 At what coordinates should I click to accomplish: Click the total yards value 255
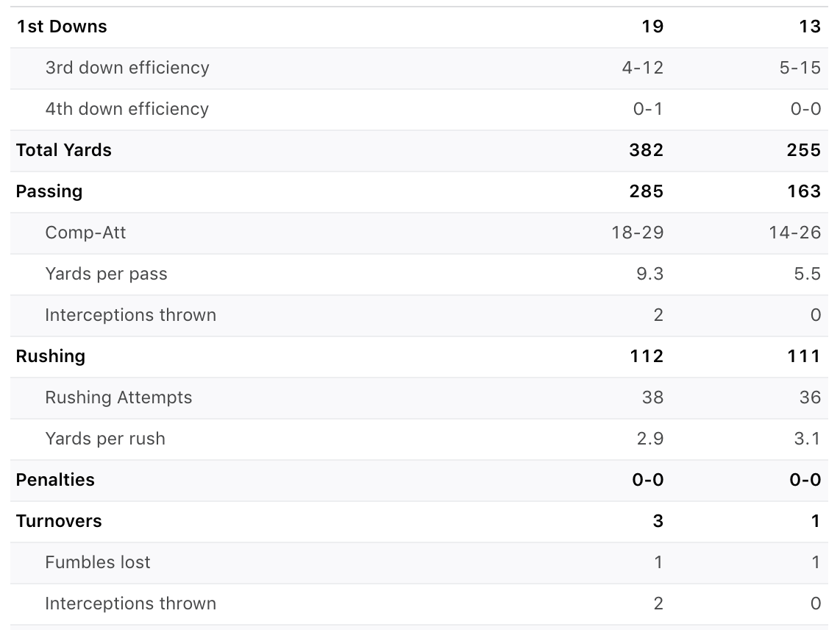(803, 150)
